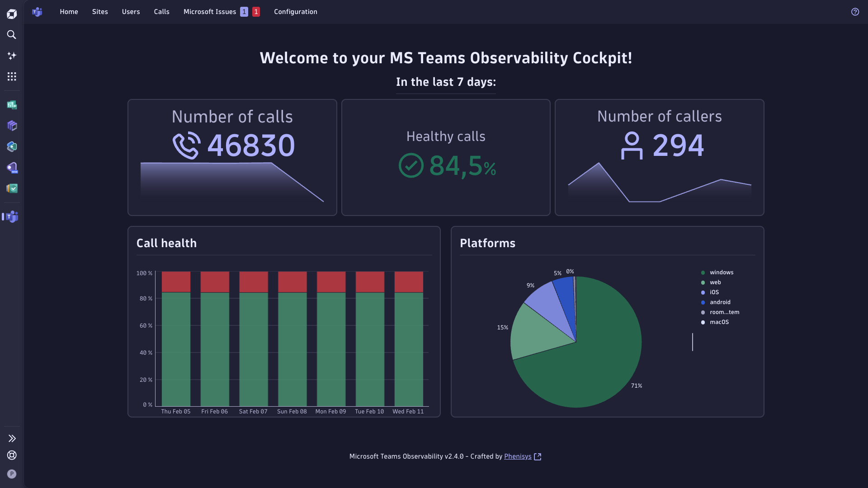Screen dimensions: 868x488
Task: Open search from the left sidebar
Action: 12,35
